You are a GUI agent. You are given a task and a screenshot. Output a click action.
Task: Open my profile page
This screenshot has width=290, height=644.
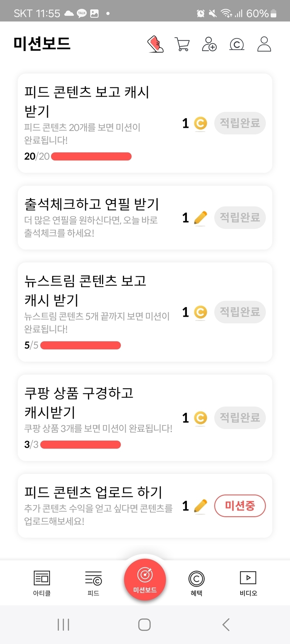264,44
